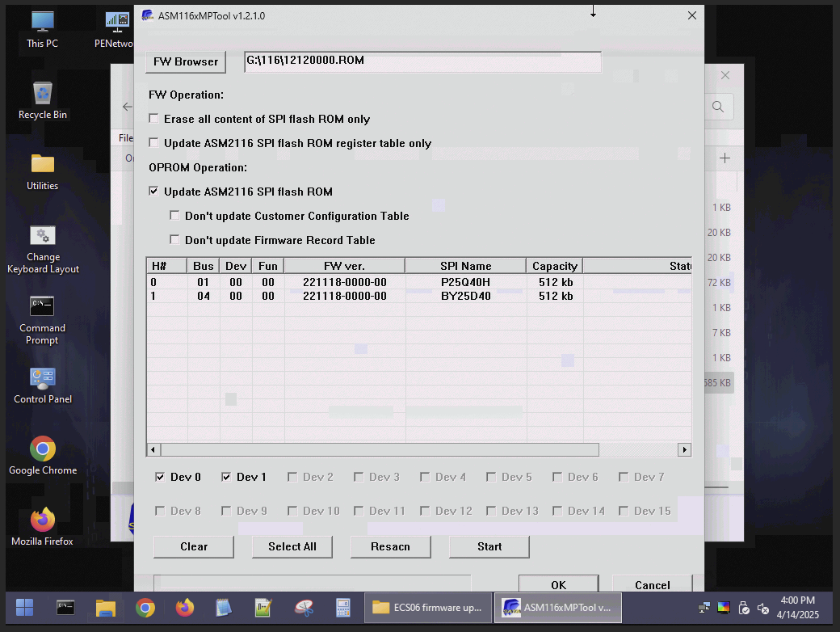Viewport: 840px width, 632px height.
Task: Click left arrow of table horizontal scrollbar
Action: click(x=153, y=449)
